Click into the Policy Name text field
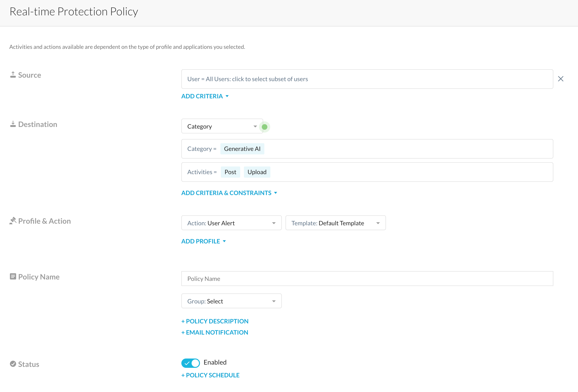The image size is (578, 392). coord(367,279)
